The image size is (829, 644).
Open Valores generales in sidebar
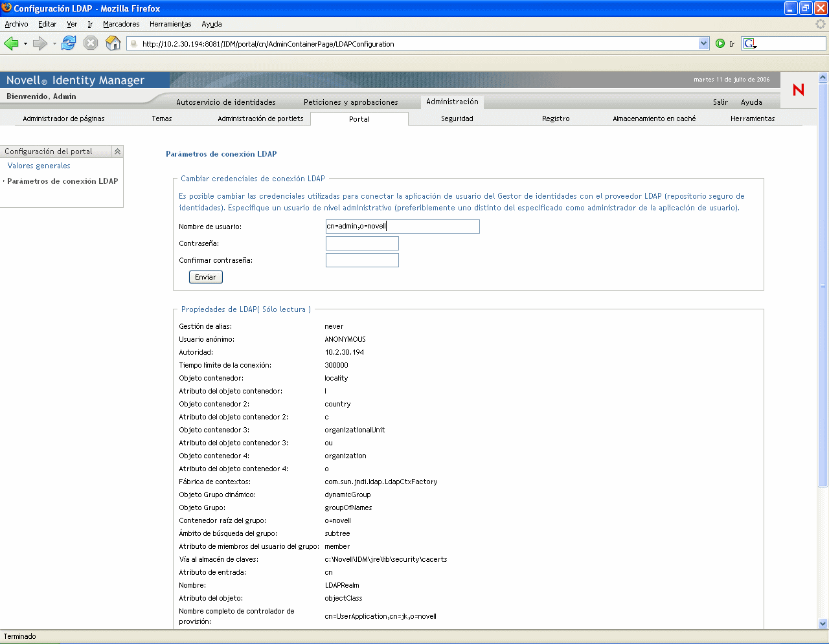click(39, 166)
